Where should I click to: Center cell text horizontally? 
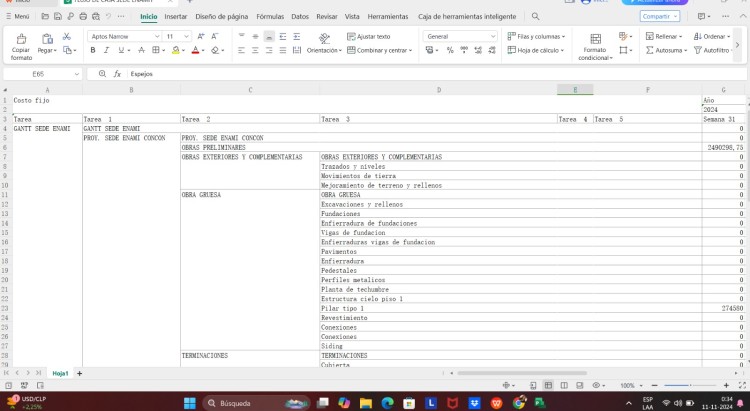[x=255, y=50]
